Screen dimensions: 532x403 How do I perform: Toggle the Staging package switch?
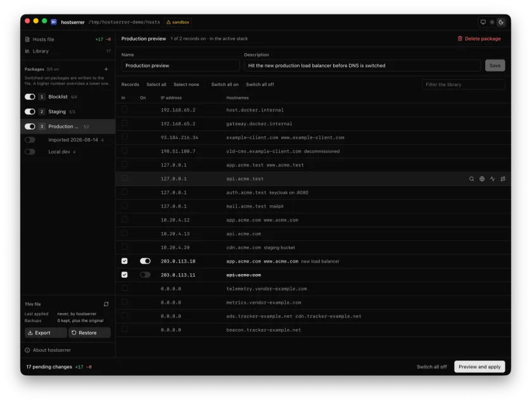[30, 111]
